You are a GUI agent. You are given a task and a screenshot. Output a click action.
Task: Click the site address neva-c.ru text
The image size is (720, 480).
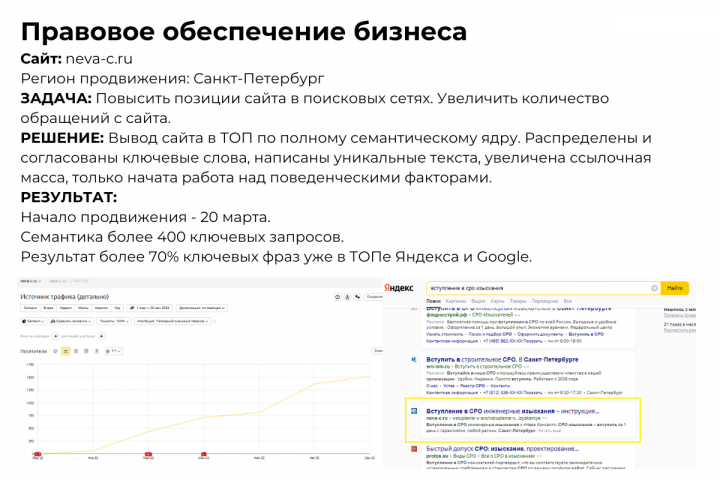pyautogui.click(x=99, y=59)
